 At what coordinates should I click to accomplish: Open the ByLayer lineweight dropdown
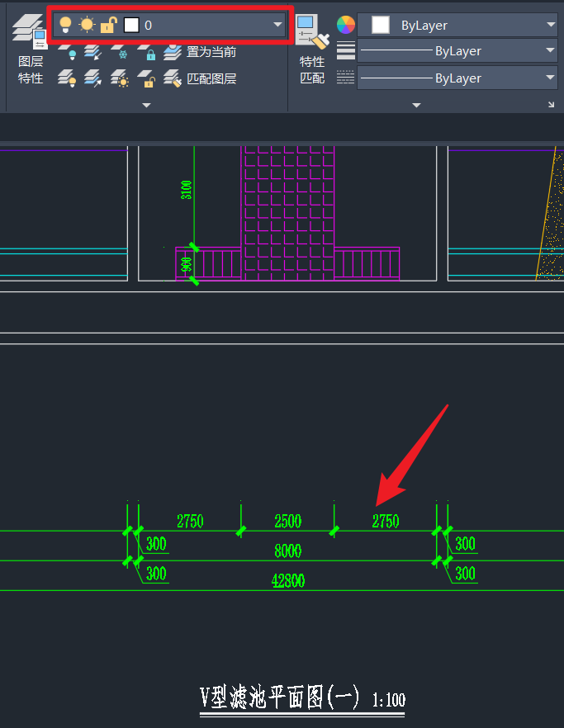pyautogui.click(x=551, y=51)
